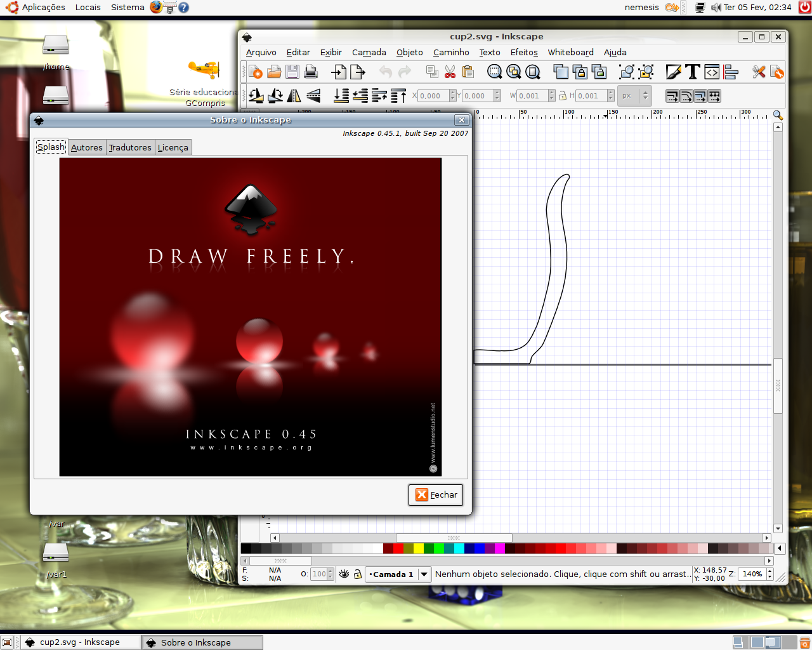This screenshot has height=650, width=812.
Task: Open the Text and Font dialog icon
Action: [693, 72]
